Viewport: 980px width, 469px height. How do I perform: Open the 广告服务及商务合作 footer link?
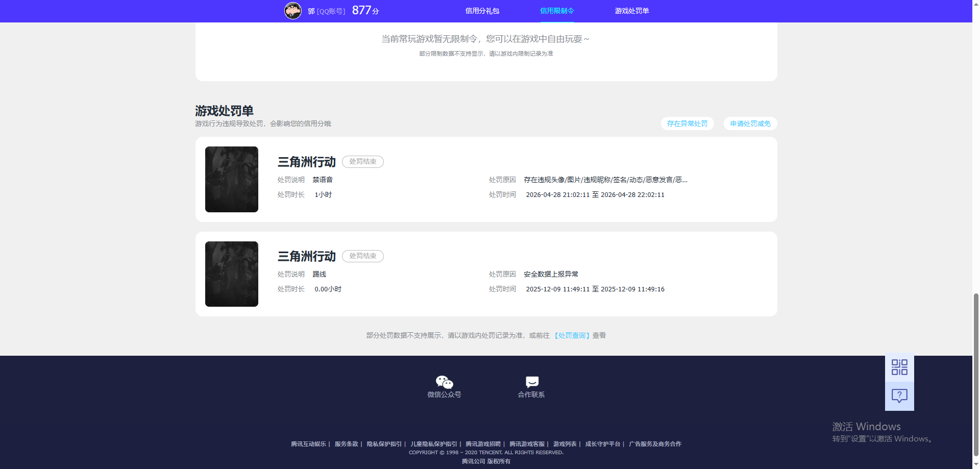655,444
